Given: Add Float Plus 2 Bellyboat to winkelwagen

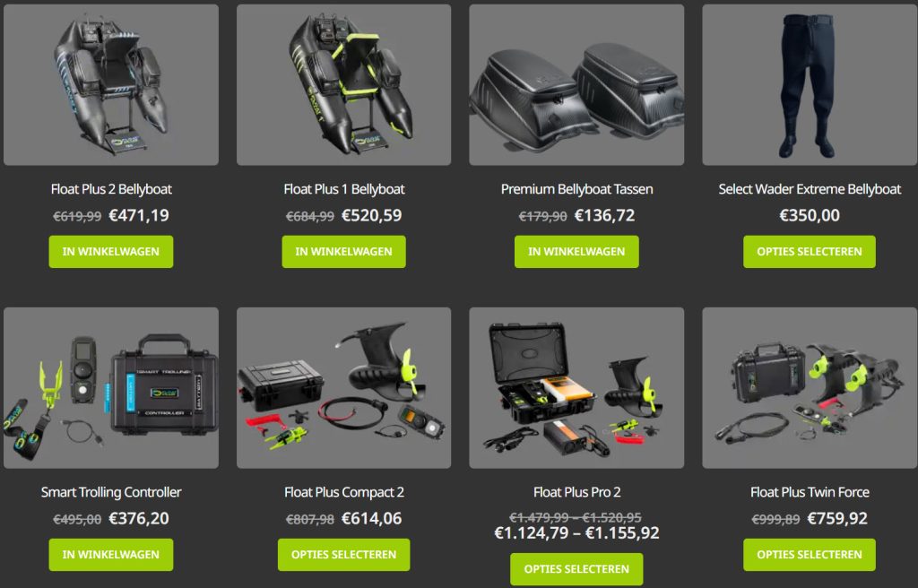Looking at the screenshot, I should [x=111, y=252].
